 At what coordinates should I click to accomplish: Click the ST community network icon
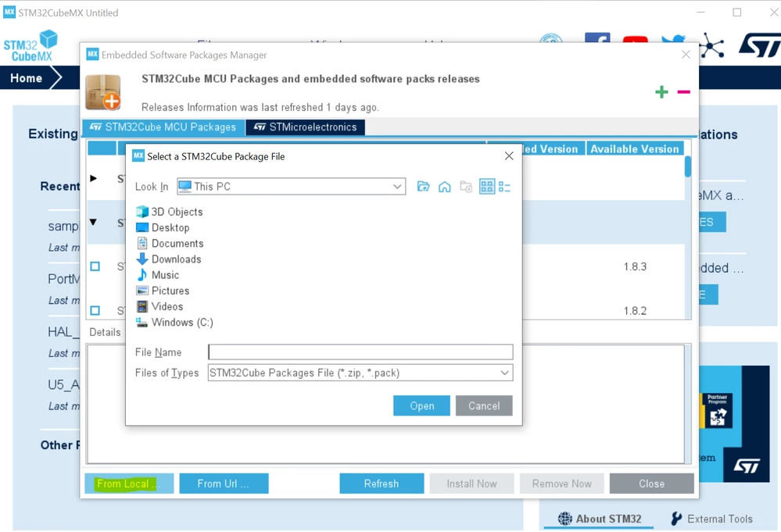(x=711, y=45)
